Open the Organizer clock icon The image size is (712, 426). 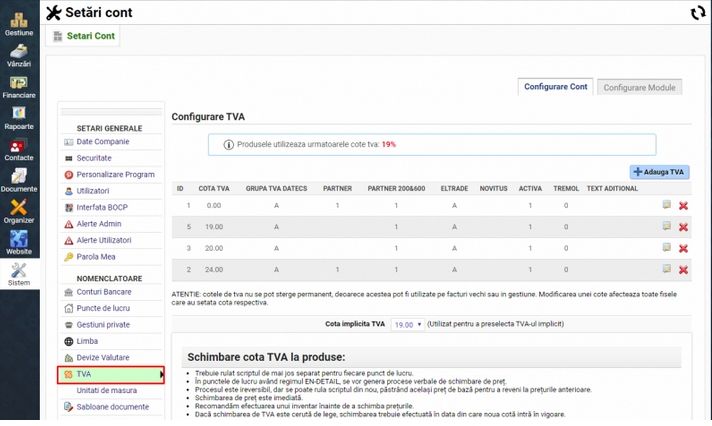click(18, 207)
